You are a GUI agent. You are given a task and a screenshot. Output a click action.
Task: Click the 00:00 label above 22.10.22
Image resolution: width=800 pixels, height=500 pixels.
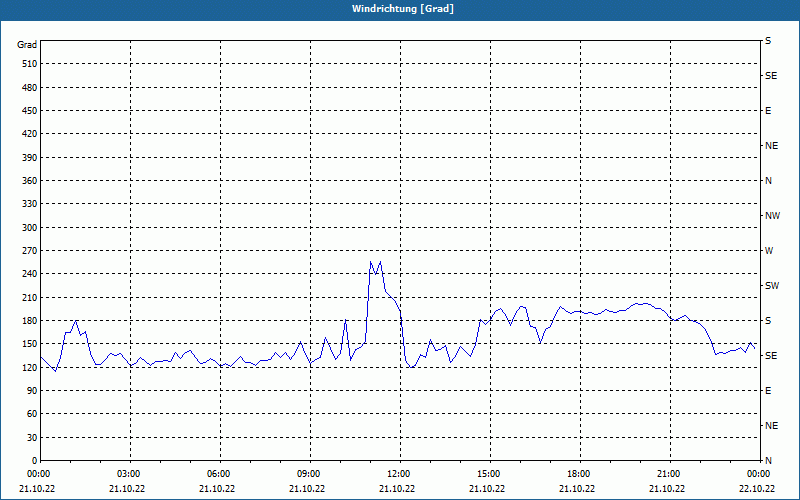(759, 474)
